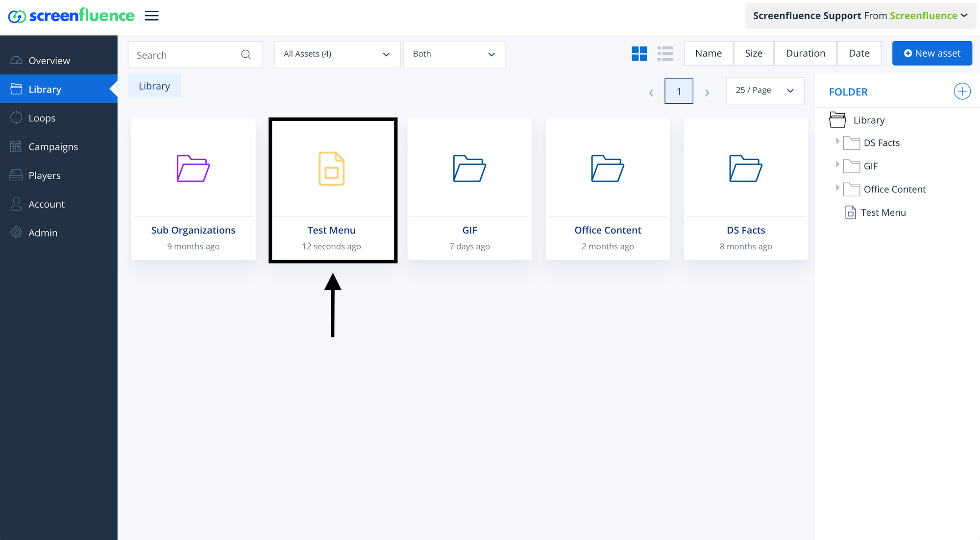Switch to list view

[665, 53]
